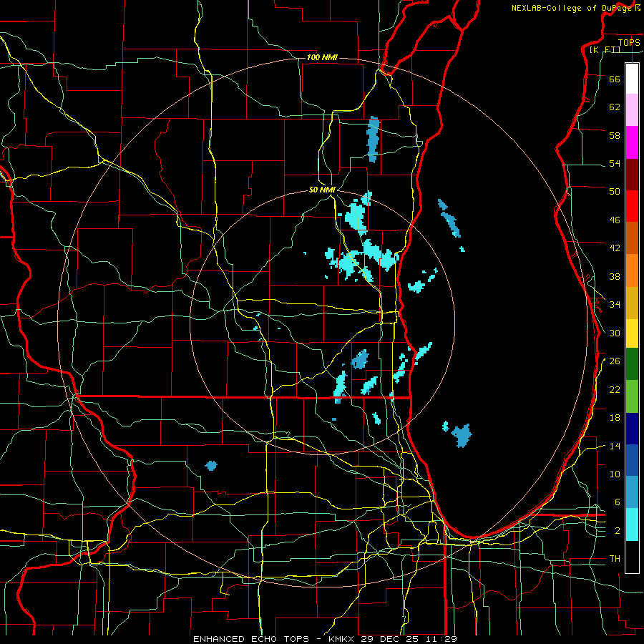Click the legend value '10'
This screenshot has height=644, width=644.
pyautogui.click(x=615, y=474)
